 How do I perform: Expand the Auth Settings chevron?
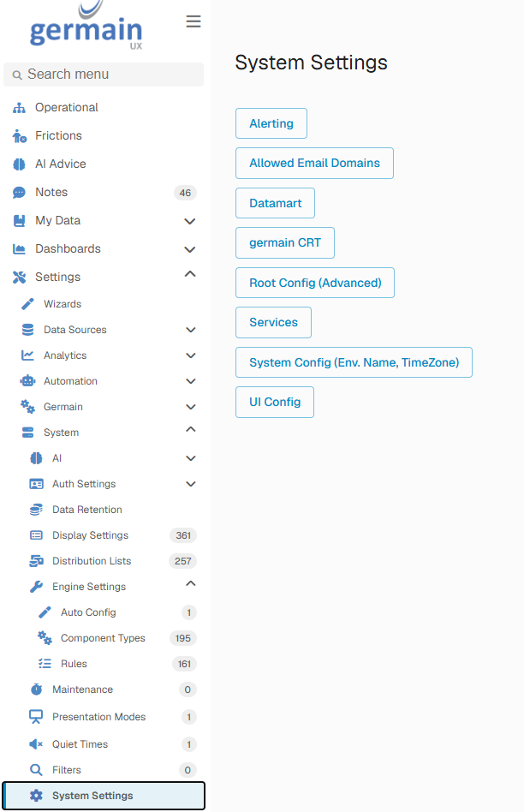191,484
